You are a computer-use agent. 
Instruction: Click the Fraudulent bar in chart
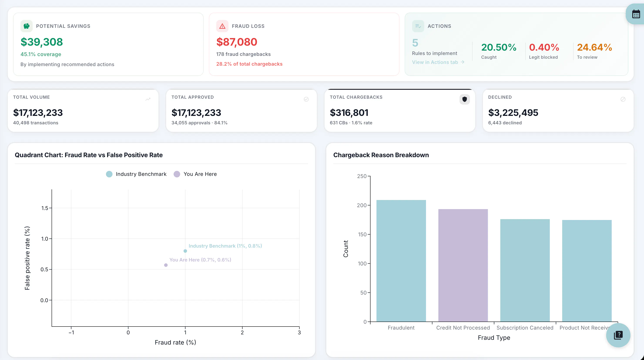tap(401, 261)
